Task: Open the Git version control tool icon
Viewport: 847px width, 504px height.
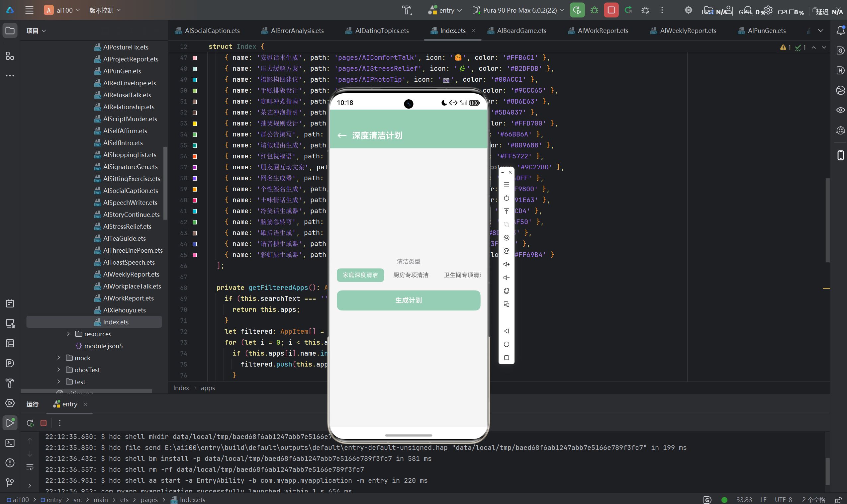Action: (x=10, y=483)
